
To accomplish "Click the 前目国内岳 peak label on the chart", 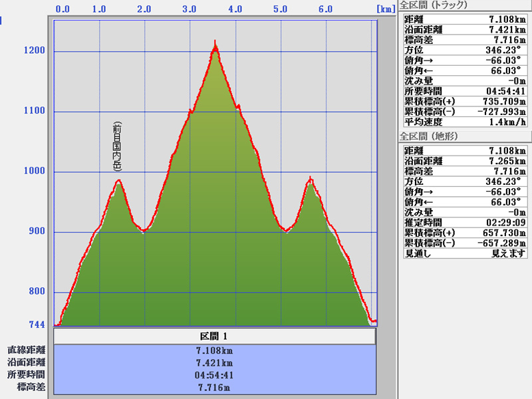I will (117, 146).
